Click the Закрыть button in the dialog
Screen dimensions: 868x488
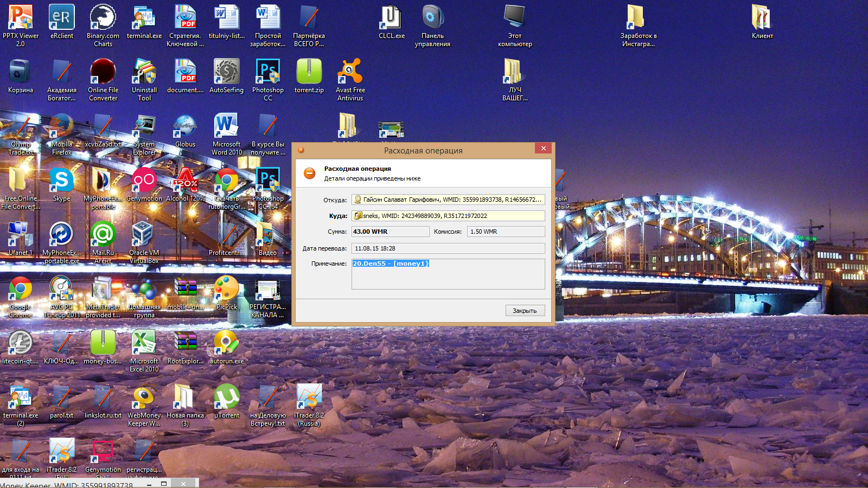click(525, 311)
